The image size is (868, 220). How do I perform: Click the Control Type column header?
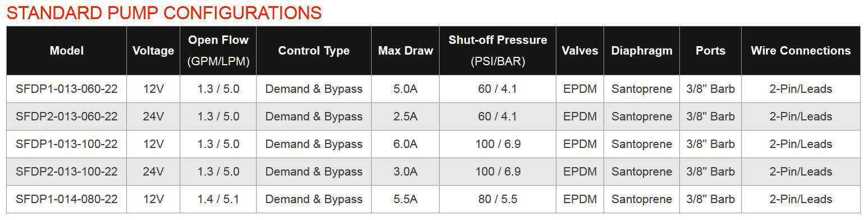coord(314,51)
